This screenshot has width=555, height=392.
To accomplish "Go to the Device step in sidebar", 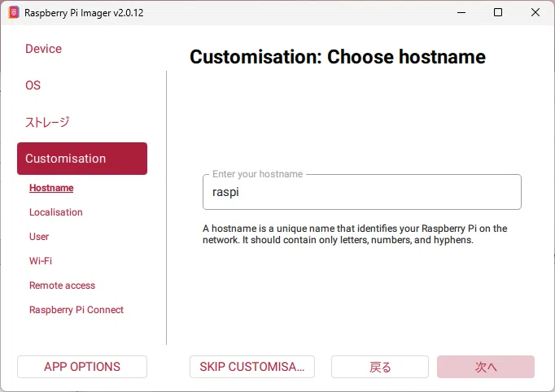I will coord(43,49).
